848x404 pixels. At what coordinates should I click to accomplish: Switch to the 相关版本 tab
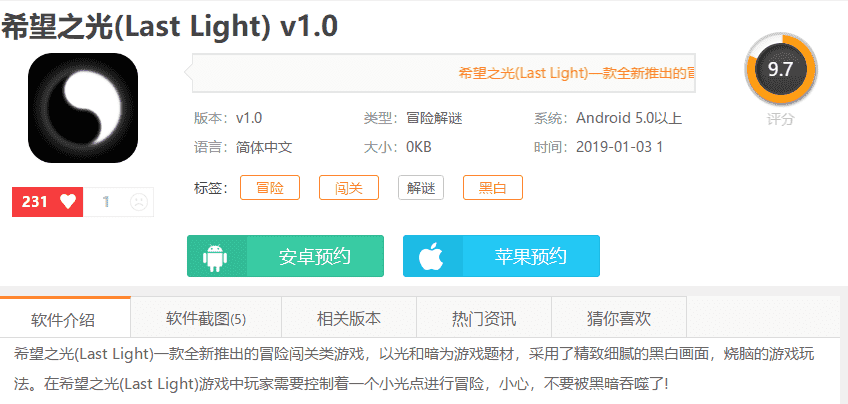[349, 319]
